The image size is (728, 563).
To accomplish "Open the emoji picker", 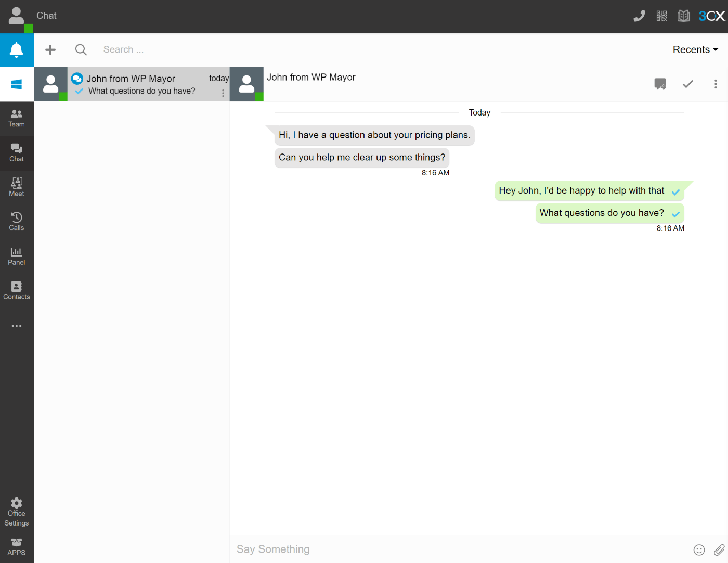I will 699,550.
